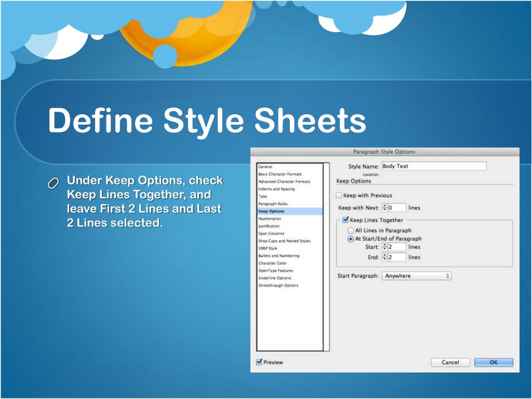Open Drop Caps and Nested Styles

click(x=284, y=241)
